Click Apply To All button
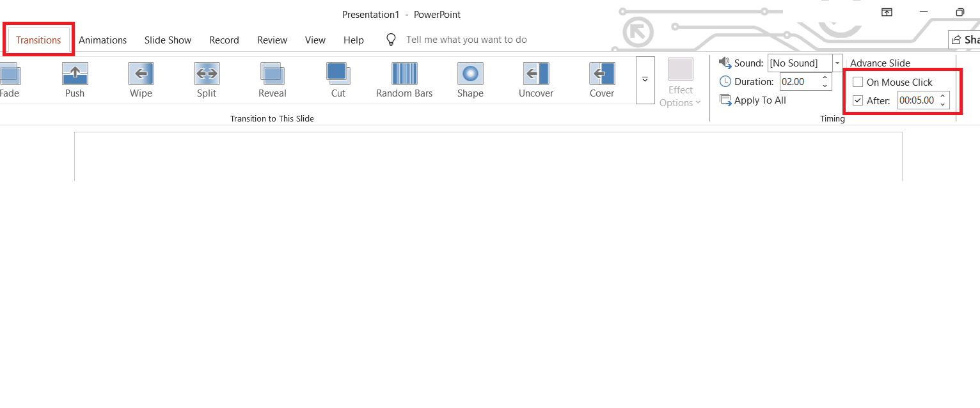The width and height of the screenshot is (980, 408). [x=754, y=100]
